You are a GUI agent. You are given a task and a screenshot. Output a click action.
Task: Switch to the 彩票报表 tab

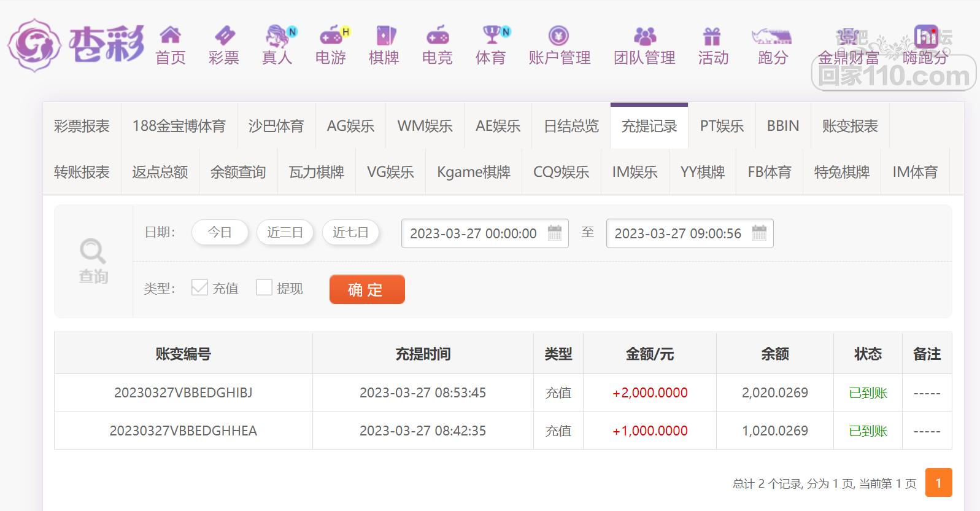[x=82, y=127]
